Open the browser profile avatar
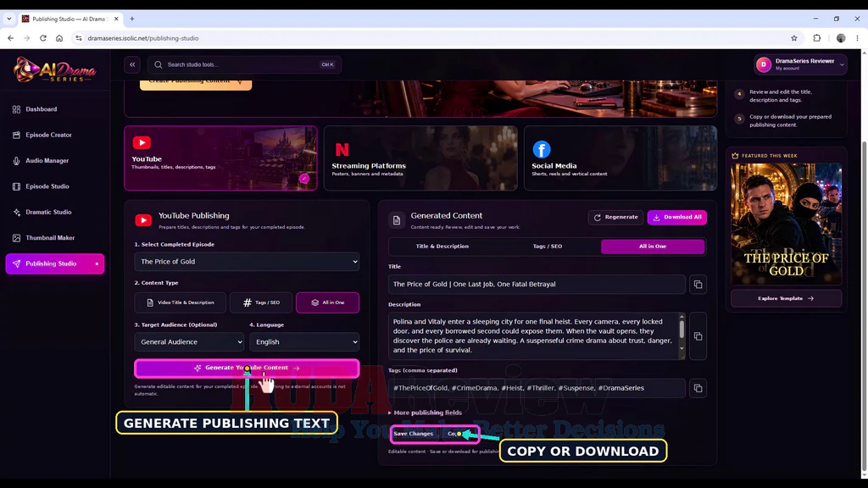The width and height of the screenshot is (868, 488). pos(841,38)
